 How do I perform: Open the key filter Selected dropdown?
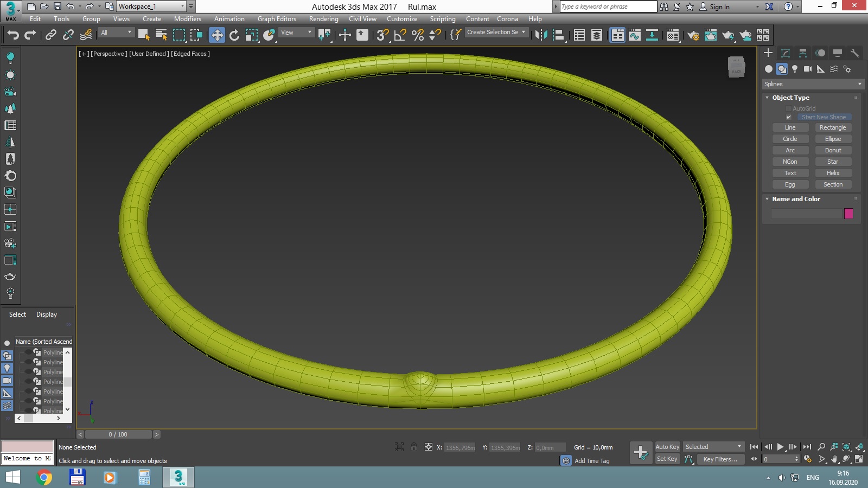(713, 447)
